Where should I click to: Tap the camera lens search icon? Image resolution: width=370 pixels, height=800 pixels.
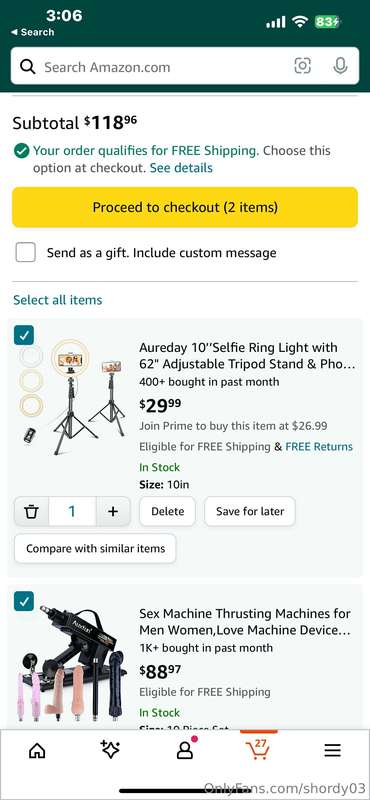pyautogui.click(x=302, y=66)
